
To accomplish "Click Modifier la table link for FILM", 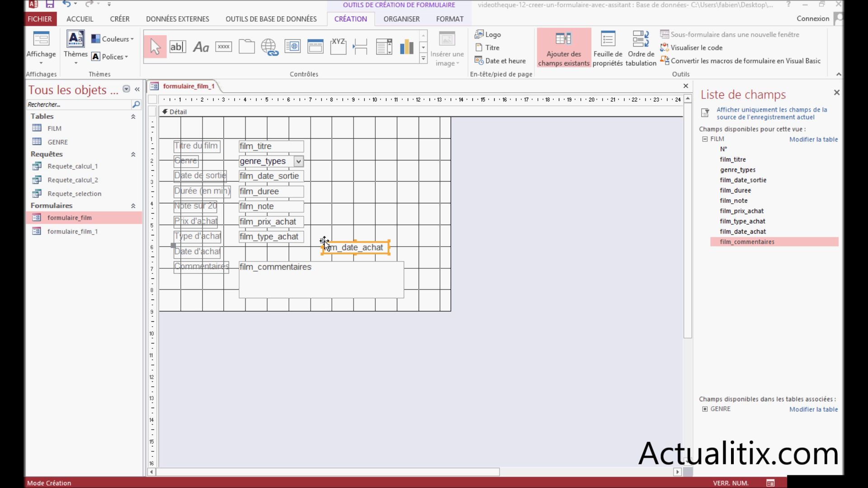I will [x=813, y=139].
